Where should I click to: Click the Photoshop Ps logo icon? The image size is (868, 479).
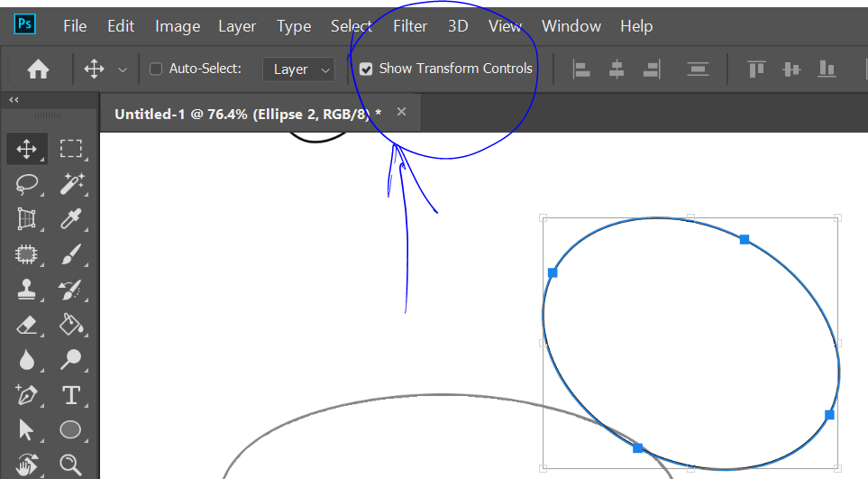(x=25, y=24)
